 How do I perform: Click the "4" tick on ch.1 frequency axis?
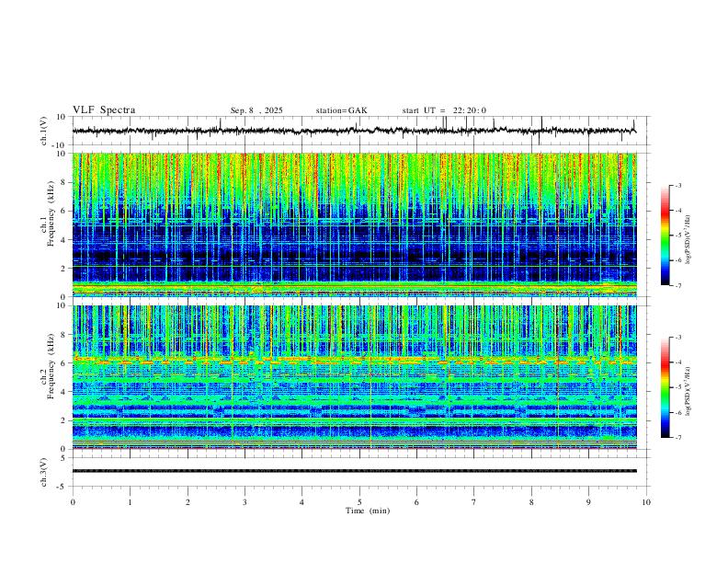[x=63, y=240]
